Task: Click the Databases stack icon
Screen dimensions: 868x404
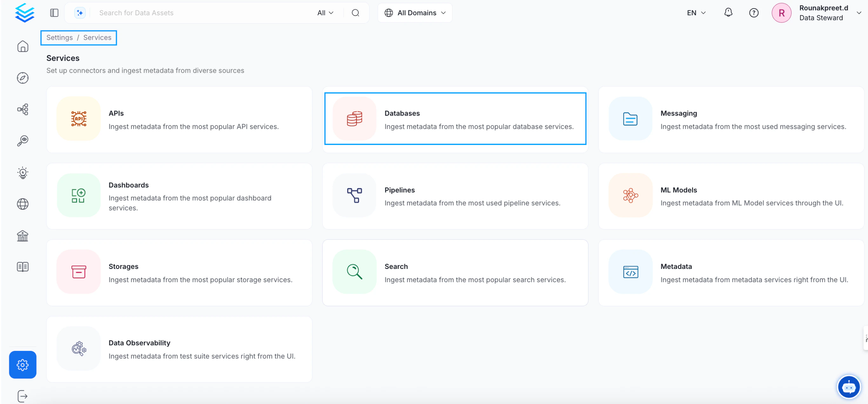Action: click(x=354, y=119)
